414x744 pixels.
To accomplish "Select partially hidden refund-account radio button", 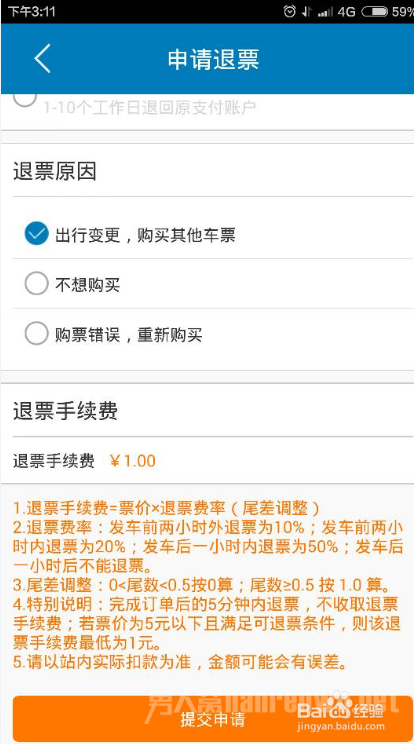I will (25, 99).
